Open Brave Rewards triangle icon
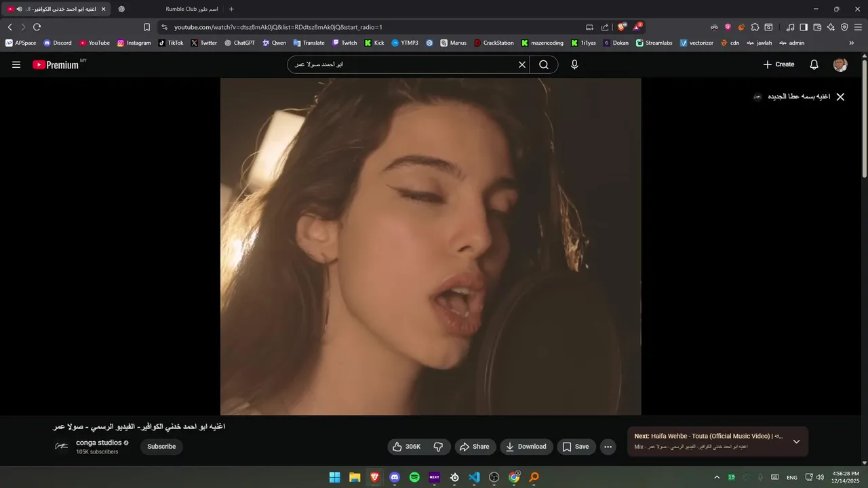The image size is (868, 488). [637, 27]
